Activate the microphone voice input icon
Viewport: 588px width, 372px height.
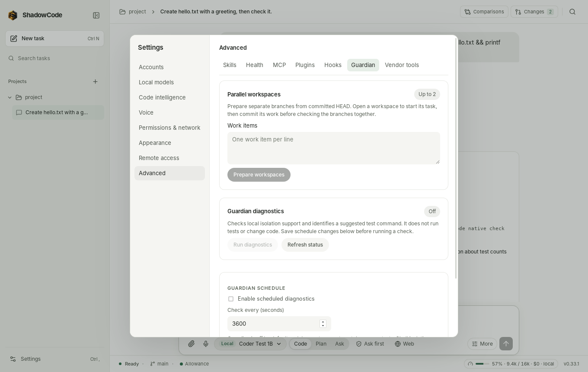[x=206, y=344]
